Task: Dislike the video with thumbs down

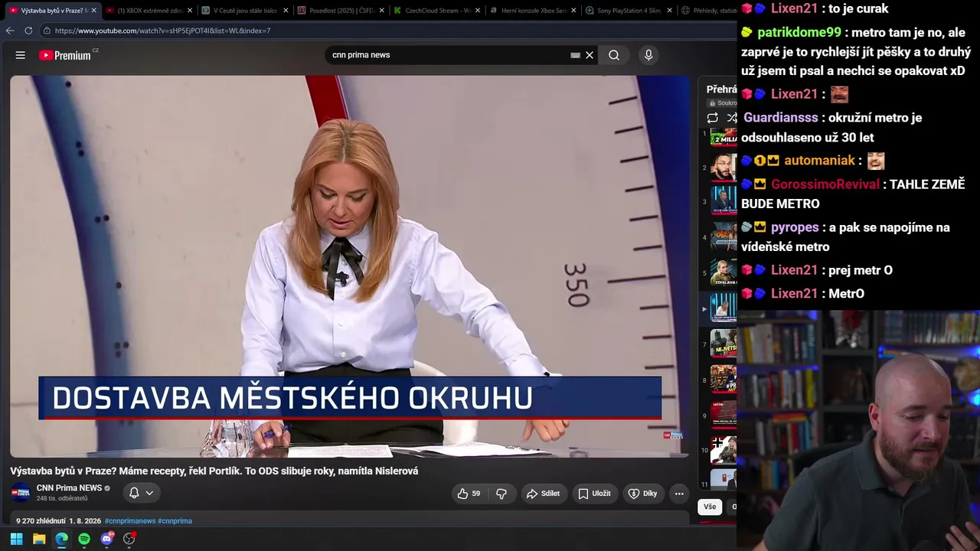Action: click(x=501, y=494)
